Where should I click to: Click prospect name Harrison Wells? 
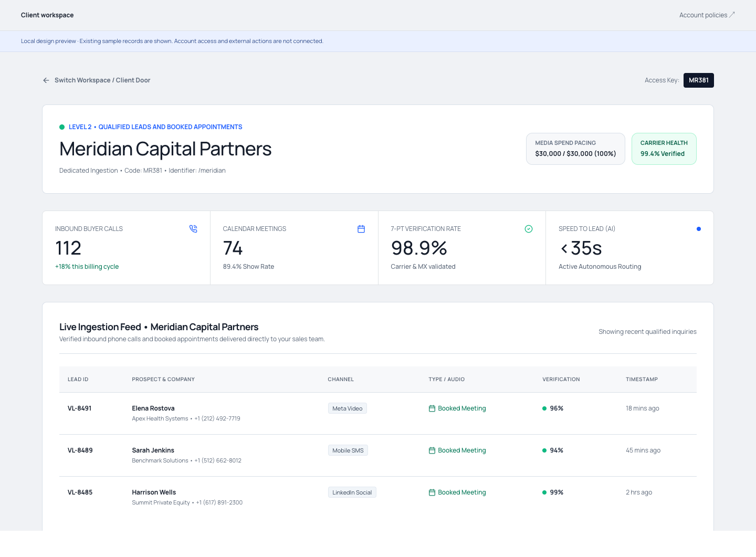tap(154, 492)
